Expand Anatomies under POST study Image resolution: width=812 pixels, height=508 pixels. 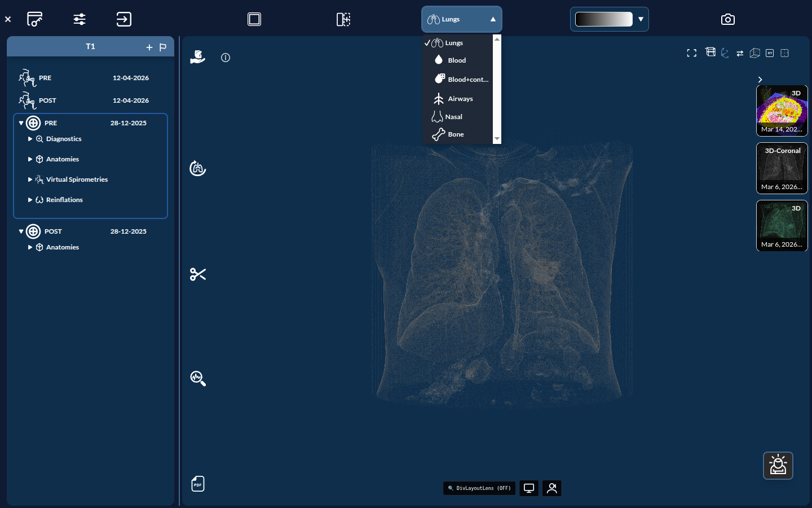tap(30, 247)
